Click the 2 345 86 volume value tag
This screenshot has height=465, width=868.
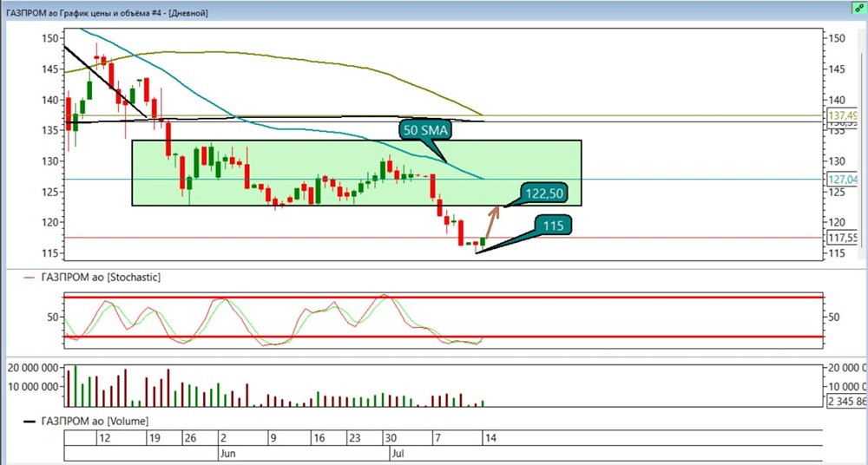(x=845, y=402)
